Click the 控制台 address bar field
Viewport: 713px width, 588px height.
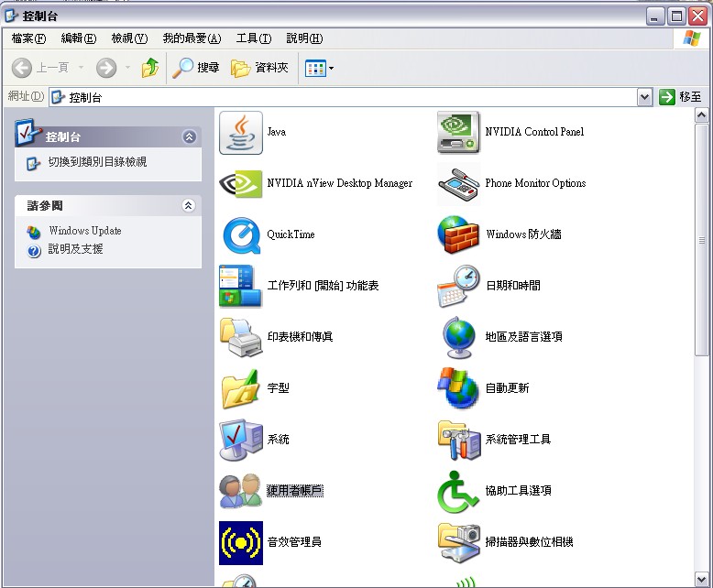[x=343, y=97]
